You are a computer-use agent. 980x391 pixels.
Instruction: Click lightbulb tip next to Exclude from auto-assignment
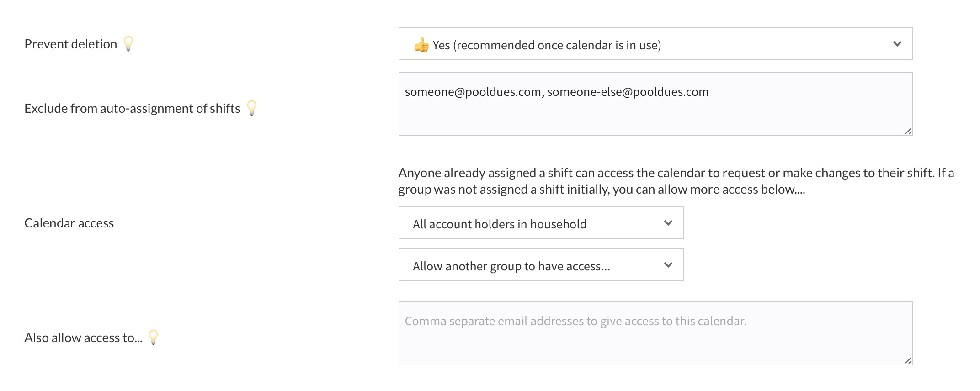(x=251, y=108)
